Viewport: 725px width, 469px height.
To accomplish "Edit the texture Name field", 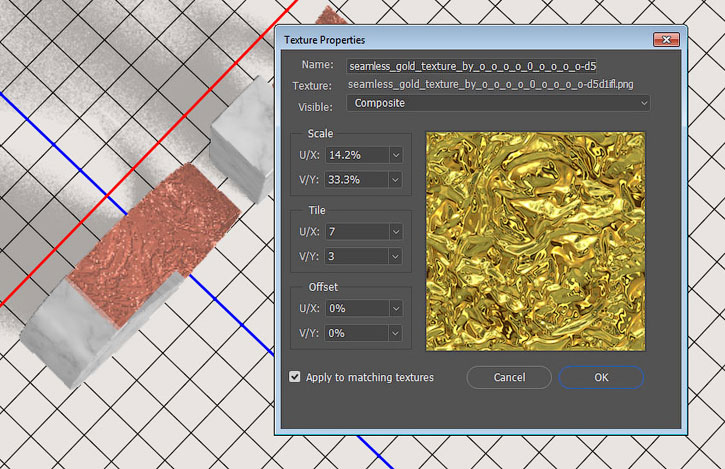I will click(471, 66).
